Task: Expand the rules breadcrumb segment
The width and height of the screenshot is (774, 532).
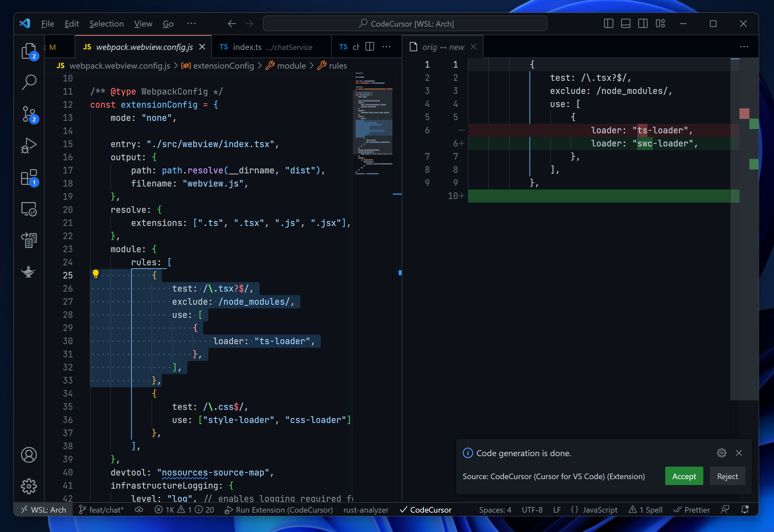Action: [338, 66]
